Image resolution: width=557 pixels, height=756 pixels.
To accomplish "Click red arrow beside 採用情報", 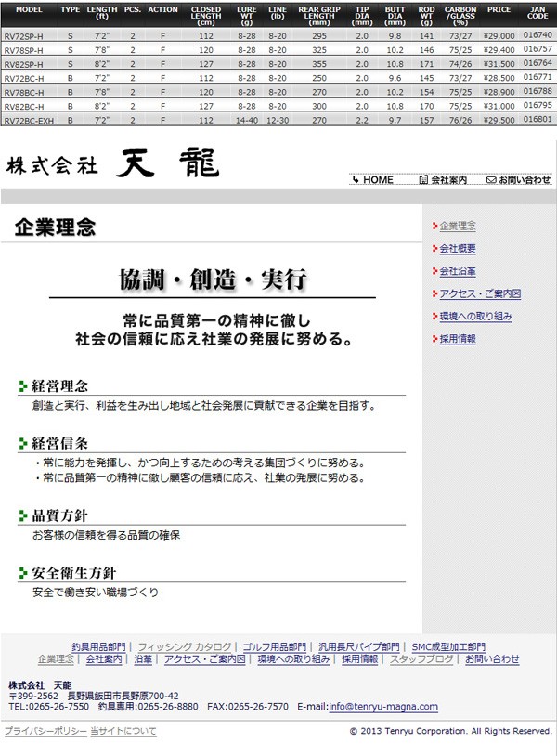I will pyautogui.click(x=435, y=339).
